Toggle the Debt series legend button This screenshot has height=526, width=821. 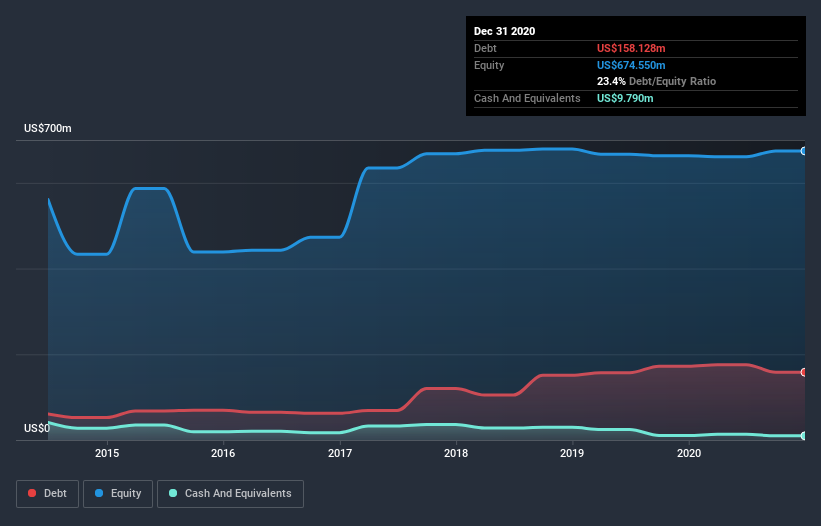[x=48, y=494]
